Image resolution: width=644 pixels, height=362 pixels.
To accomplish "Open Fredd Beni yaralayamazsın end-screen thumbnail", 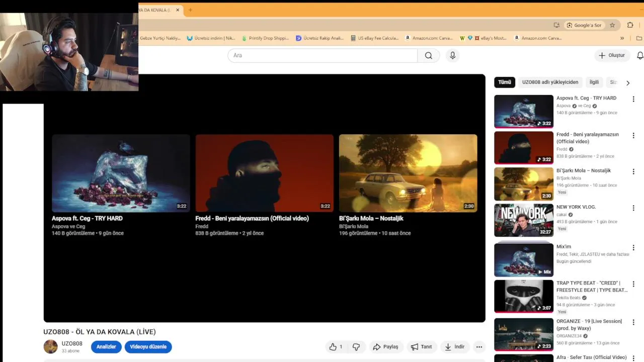I will click(x=264, y=173).
